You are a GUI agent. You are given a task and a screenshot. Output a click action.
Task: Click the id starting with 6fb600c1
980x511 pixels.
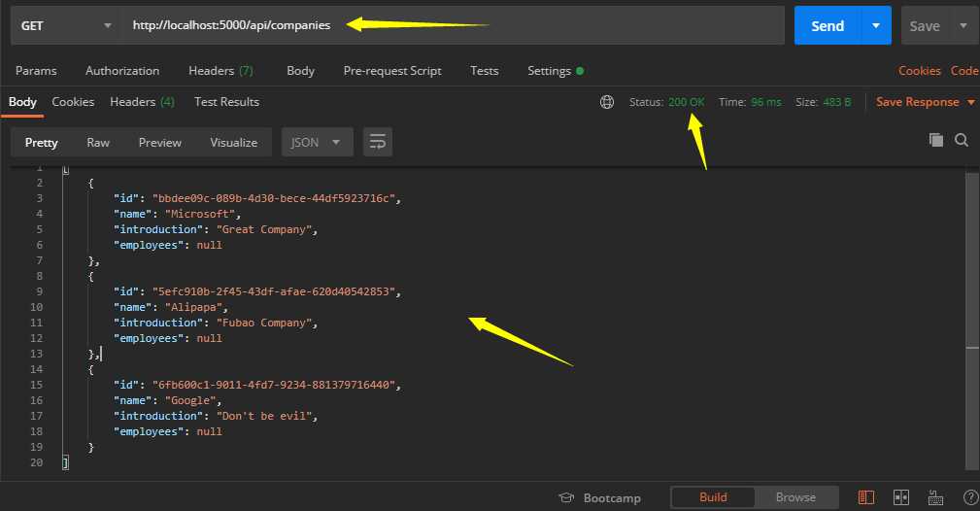(x=274, y=385)
